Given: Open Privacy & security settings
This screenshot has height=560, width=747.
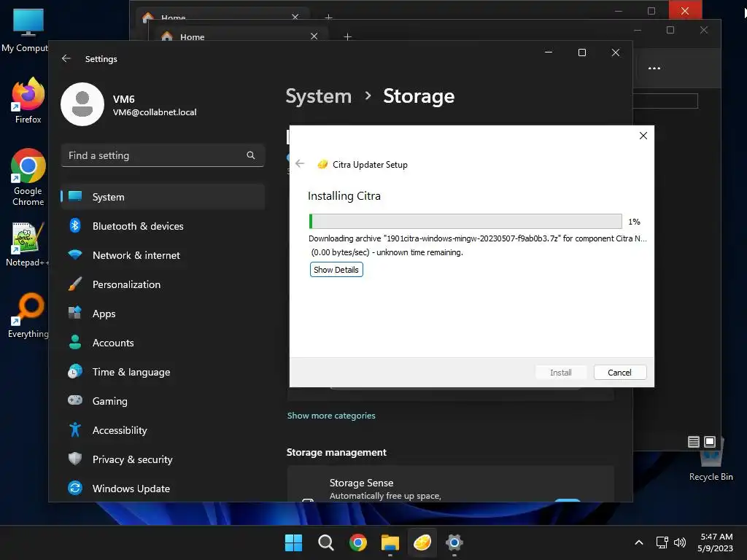Looking at the screenshot, I should tap(163, 459).
